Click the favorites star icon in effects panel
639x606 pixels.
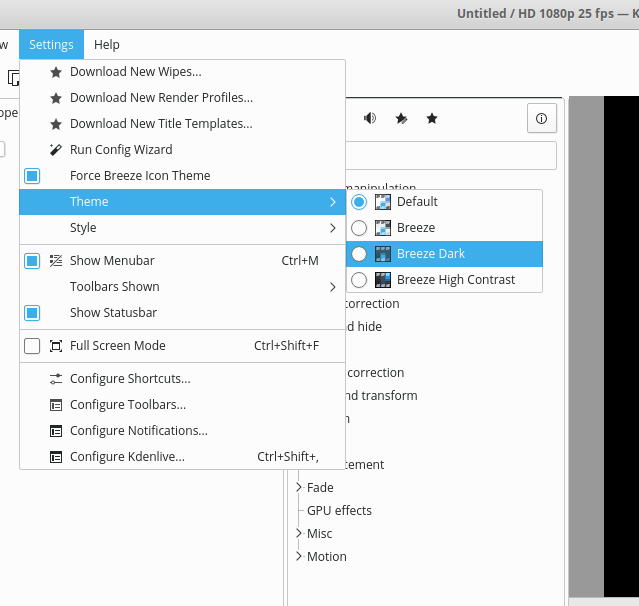coord(432,119)
